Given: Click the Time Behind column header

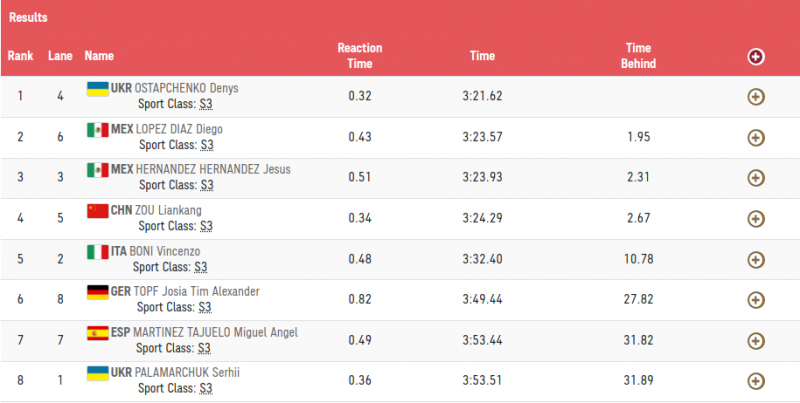Looking at the screenshot, I should point(640,56).
